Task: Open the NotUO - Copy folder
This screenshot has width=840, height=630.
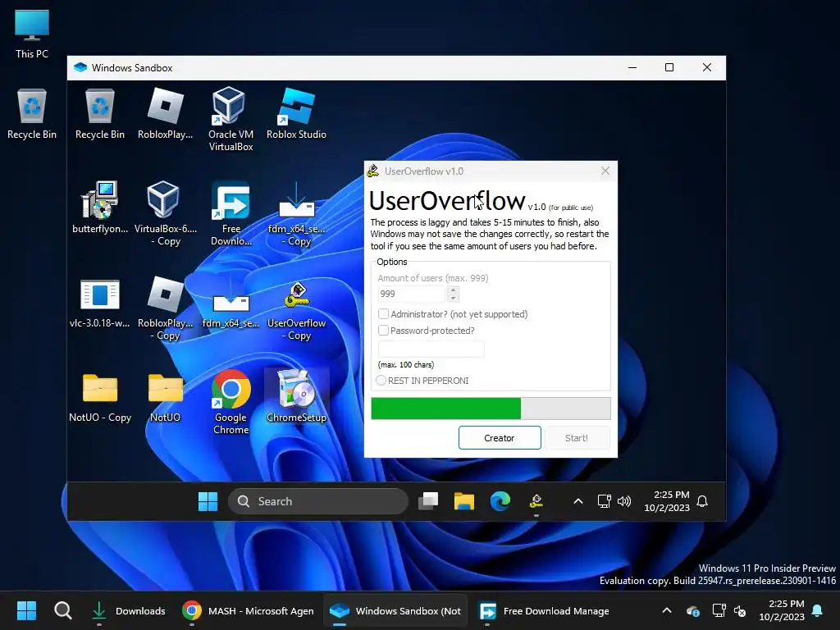Action: [99, 398]
